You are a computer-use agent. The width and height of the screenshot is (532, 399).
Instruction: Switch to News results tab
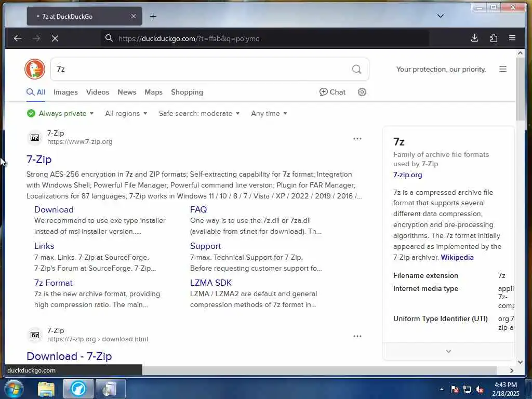[127, 92]
